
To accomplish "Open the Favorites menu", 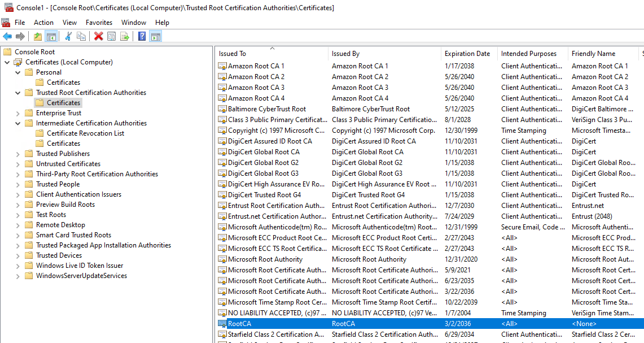I will point(99,23).
